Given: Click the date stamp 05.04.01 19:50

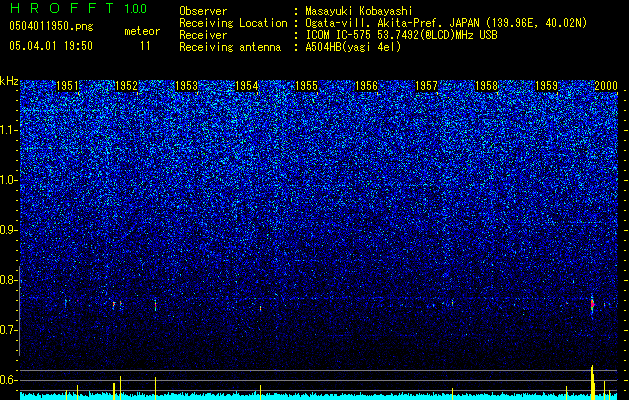Looking at the screenshot, I should [x=51, y=46].
